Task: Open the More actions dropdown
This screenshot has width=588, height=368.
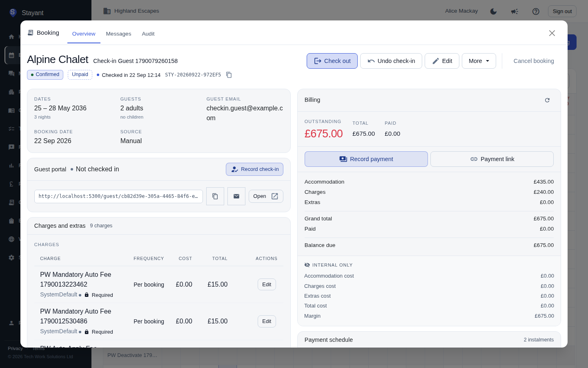Action: 479,61
